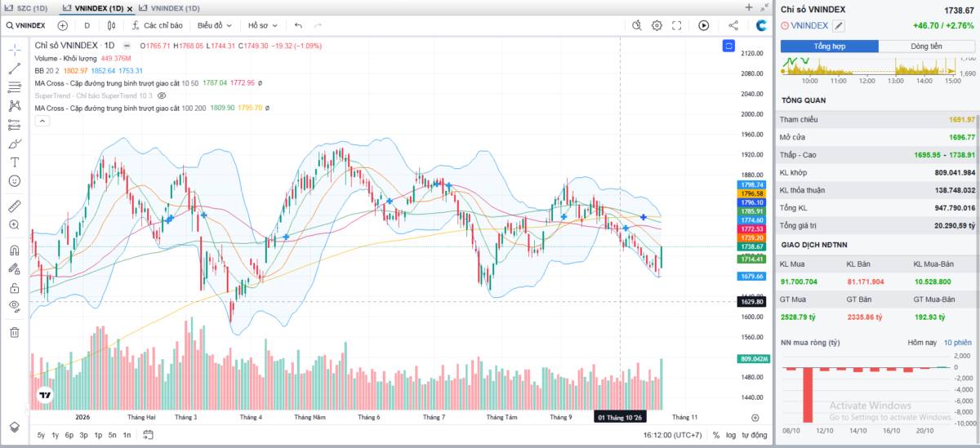Image resolution: width=980 pixels, height=448 pixels.
Task: Open chart settings gear icon
Action: point(657,25)
